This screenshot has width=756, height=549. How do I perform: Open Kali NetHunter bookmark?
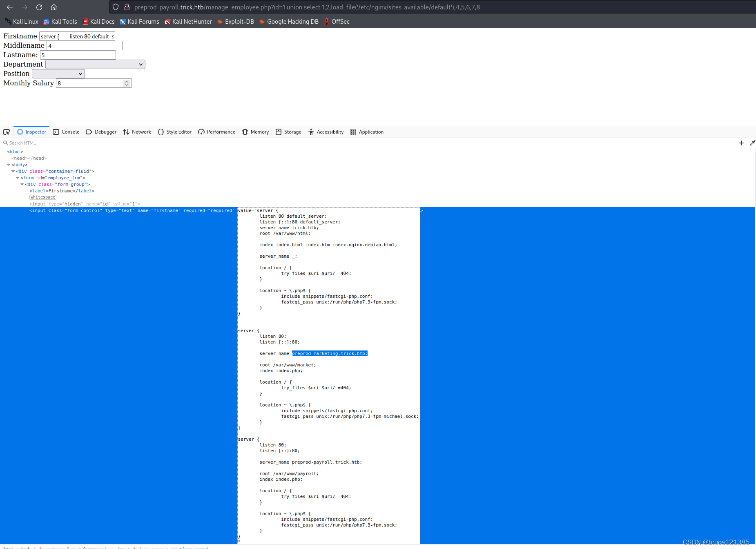(188, 22)
